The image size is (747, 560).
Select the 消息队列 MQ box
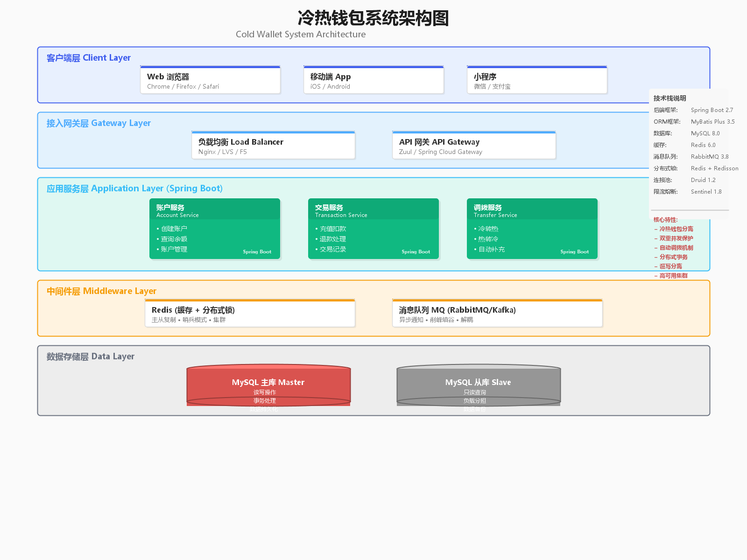tap(497, 313)
